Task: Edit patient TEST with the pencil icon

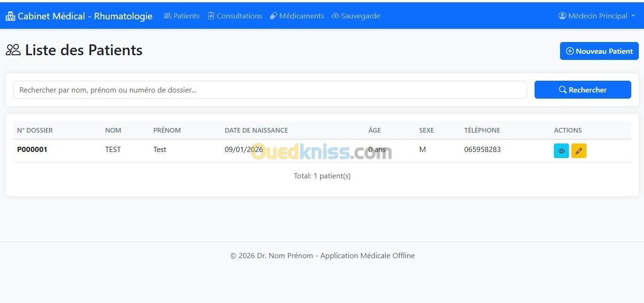Action: click(x=579, y=151)
